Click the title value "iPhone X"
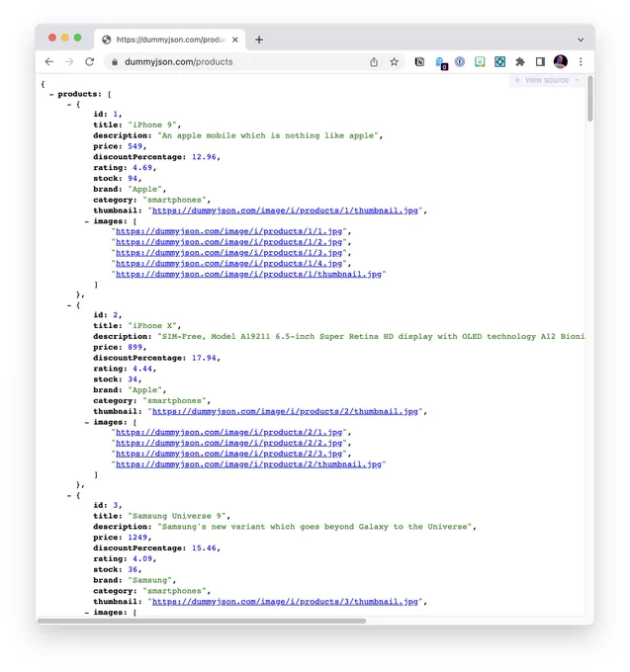This screenshot has width=630, height=672. pyautogui.click(x=152, y=326)
